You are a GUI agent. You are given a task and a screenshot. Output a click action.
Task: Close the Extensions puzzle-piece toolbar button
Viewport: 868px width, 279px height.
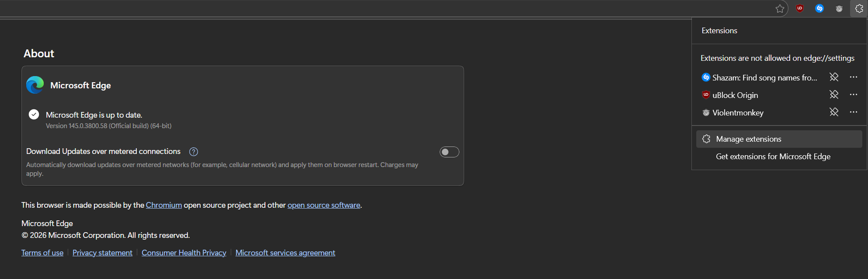(x=859, y=9)
